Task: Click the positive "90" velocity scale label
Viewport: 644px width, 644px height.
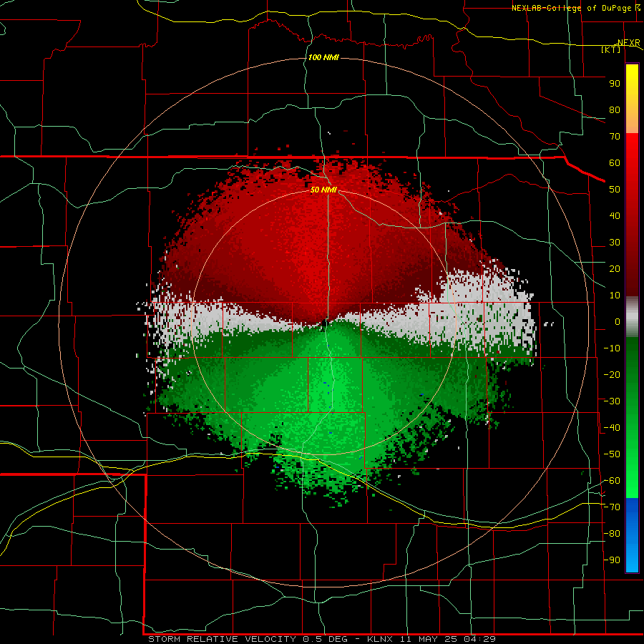Action: pos(615,84)
